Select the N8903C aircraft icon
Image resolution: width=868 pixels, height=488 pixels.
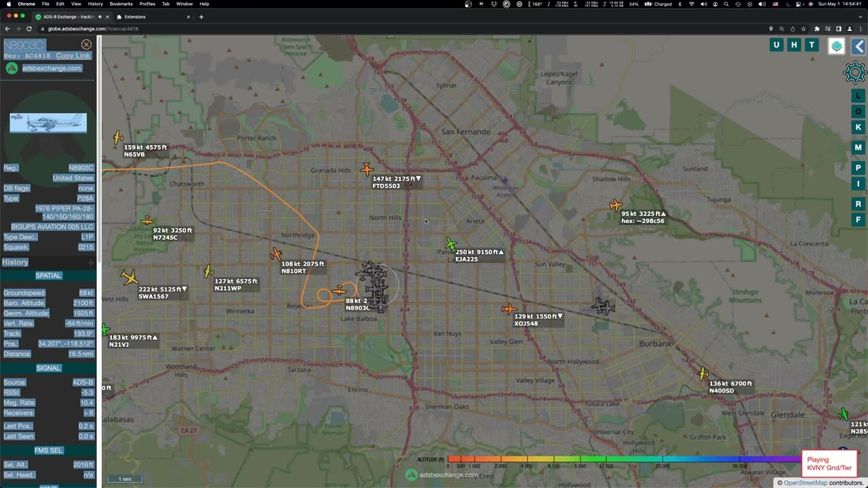point(340,291)
